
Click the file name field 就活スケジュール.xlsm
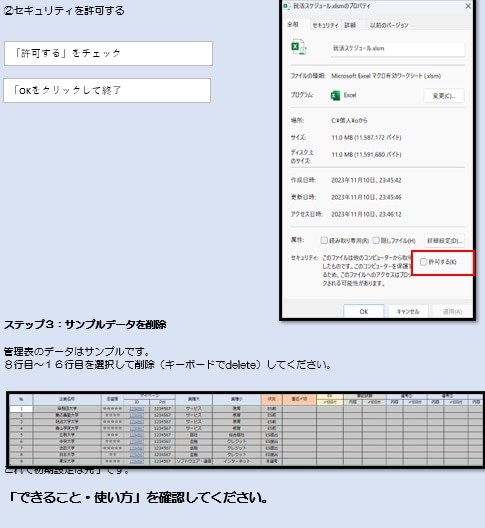397,49
